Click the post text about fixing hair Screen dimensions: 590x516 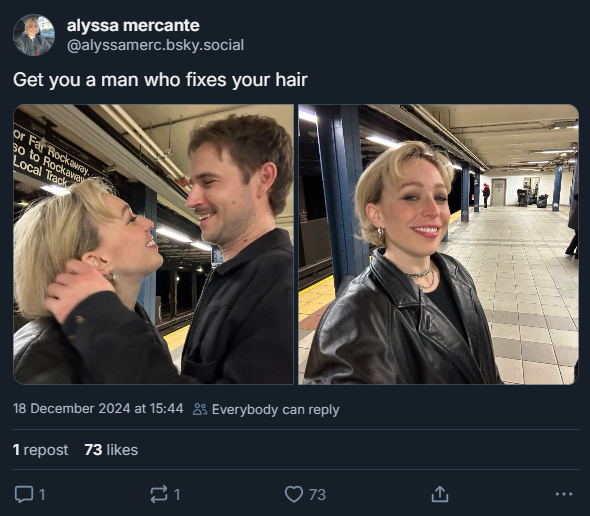click(160, 80)
